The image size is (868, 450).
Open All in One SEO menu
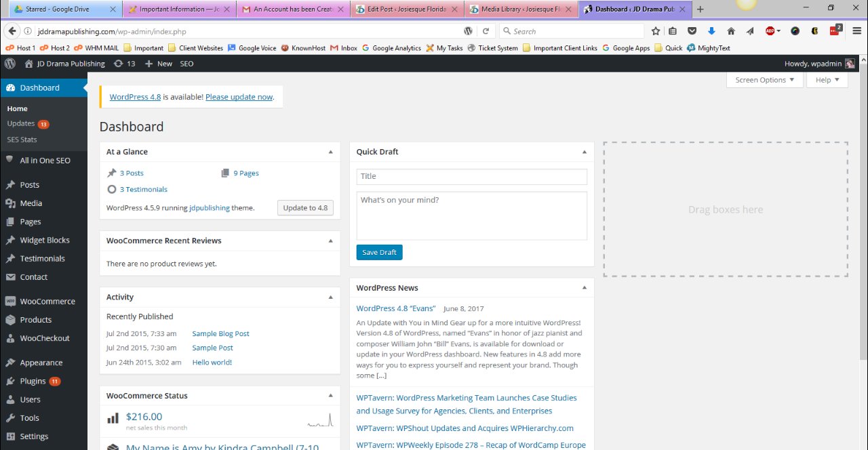[43, 161]
